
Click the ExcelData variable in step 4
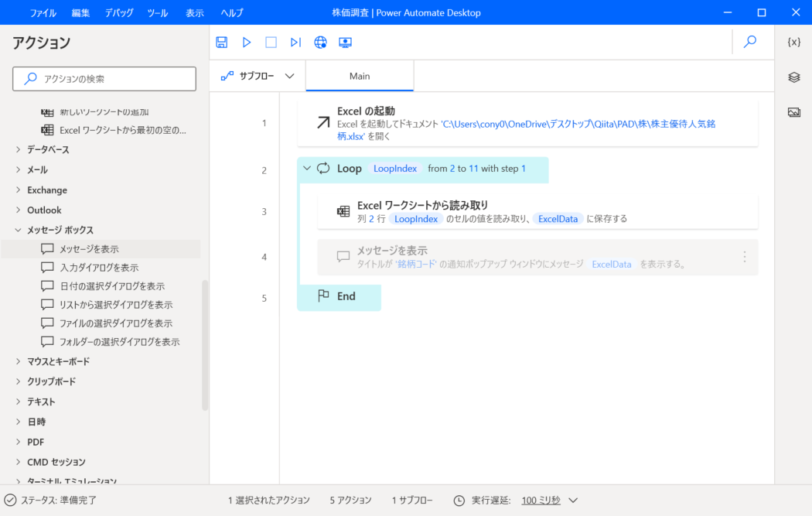[612, 265]
